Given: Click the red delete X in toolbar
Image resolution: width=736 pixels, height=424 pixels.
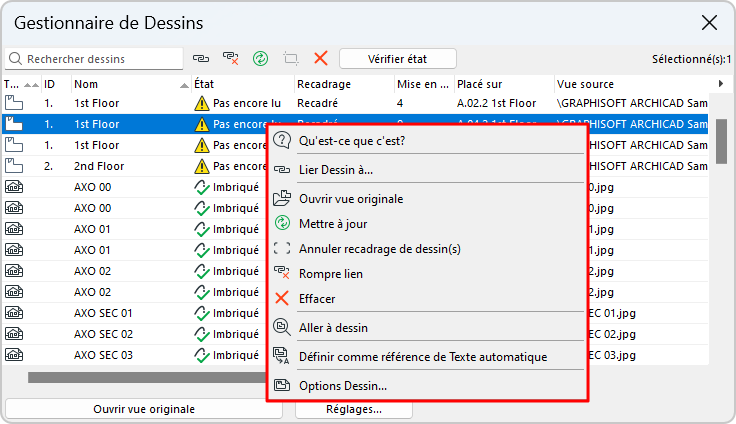Looking at the screenshot, I should (321, 59).
